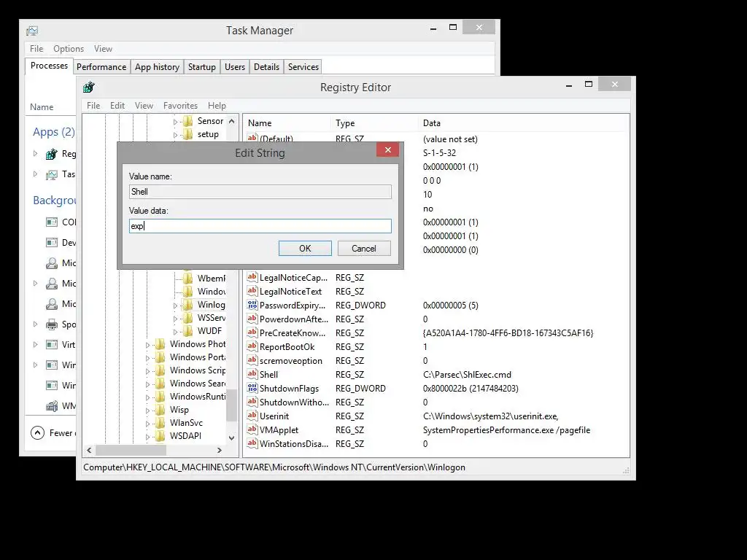The height and width of the screenshot is (560, 747).
Task: Expand the Wisp key node
Action: 147,411
